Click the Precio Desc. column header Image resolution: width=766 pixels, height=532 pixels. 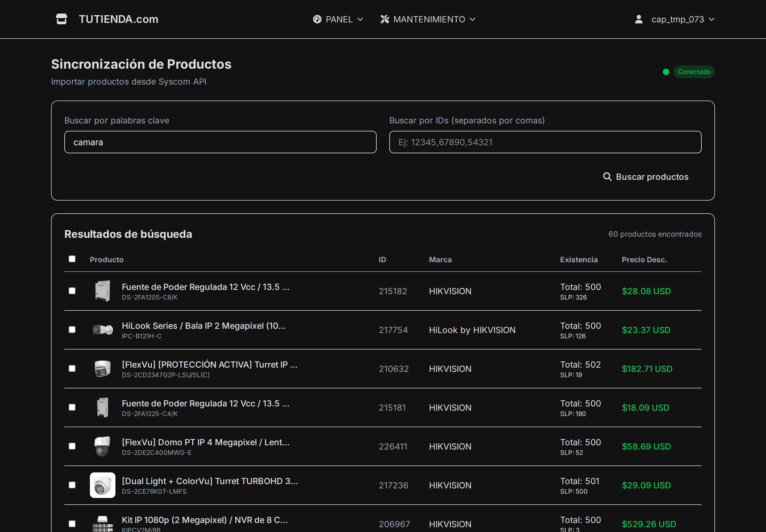tap(644, 260)
